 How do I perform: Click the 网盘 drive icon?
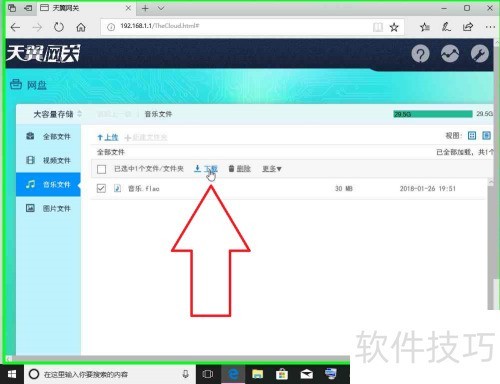[16, 84]
